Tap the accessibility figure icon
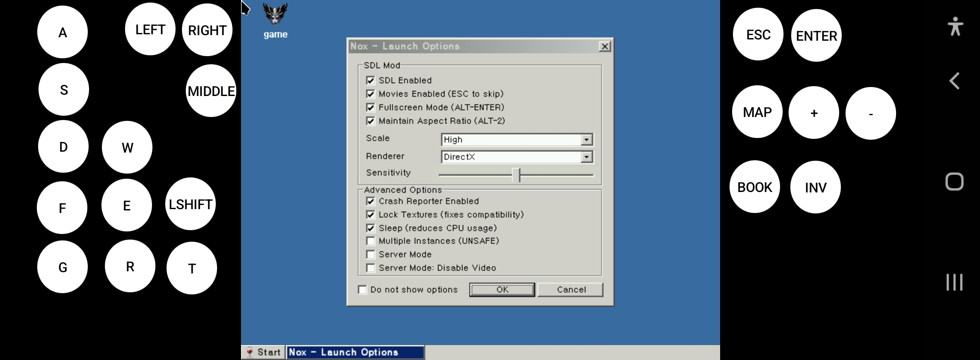The width and height of the screenshot is (980, 360). point(955,26)
